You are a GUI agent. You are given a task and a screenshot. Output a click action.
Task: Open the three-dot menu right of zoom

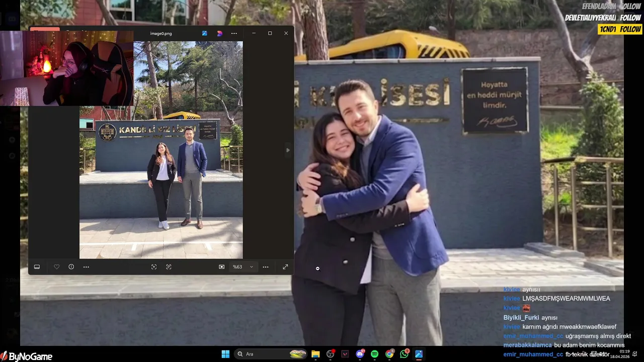[266, 267]
